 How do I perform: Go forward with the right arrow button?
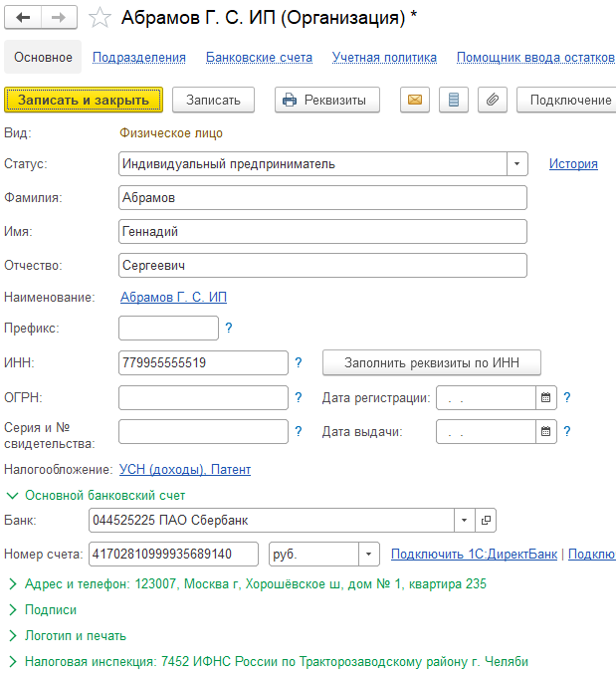click(x=59, y=18)
